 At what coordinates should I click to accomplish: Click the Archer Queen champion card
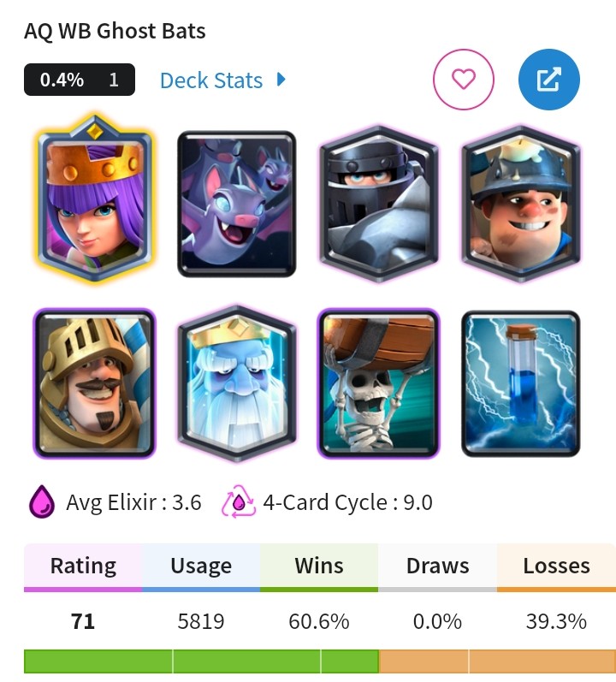click(94, 199)
